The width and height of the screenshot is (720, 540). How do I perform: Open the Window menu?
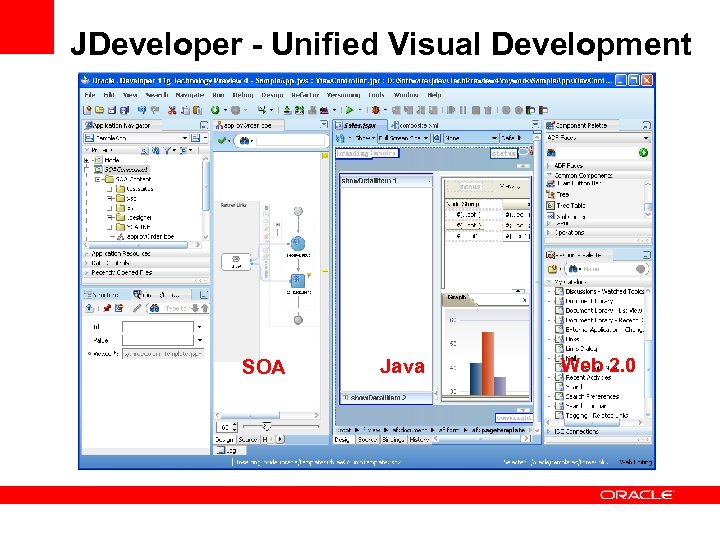pyautogui.click(x=406, y=95)
